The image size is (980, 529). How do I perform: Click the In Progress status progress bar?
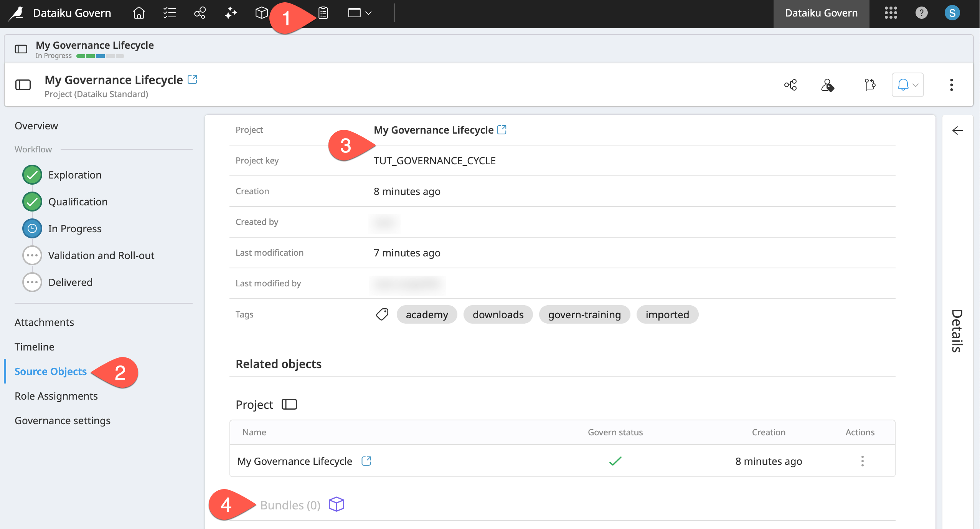(x=100, y=56)
